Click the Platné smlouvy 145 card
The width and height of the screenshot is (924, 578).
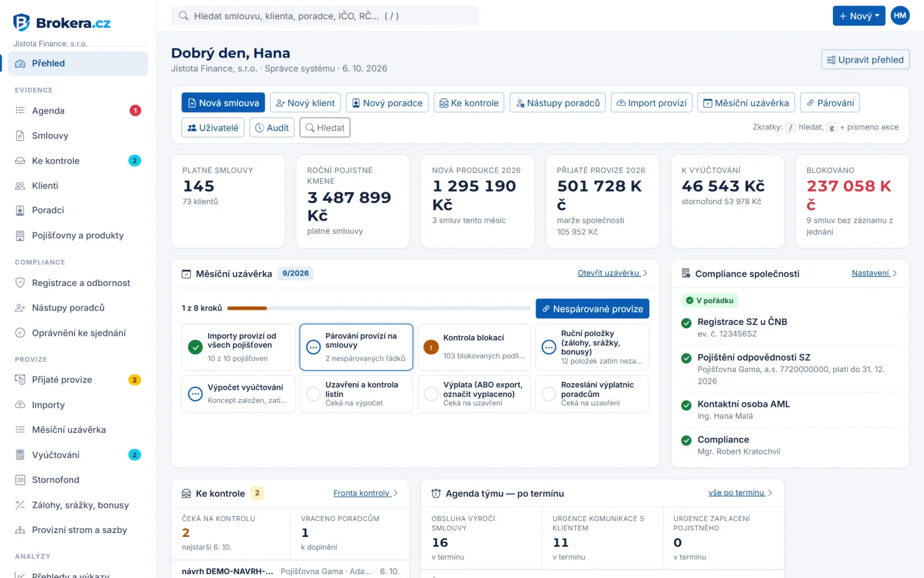click(x=228, y=201)
